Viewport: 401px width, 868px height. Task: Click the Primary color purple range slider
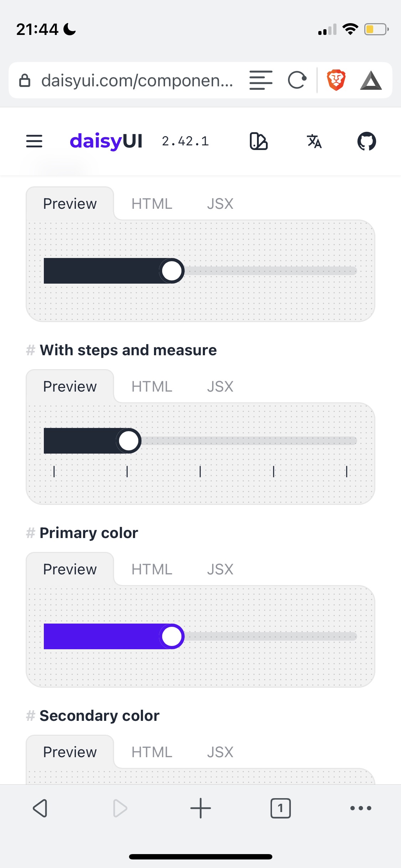172,636
